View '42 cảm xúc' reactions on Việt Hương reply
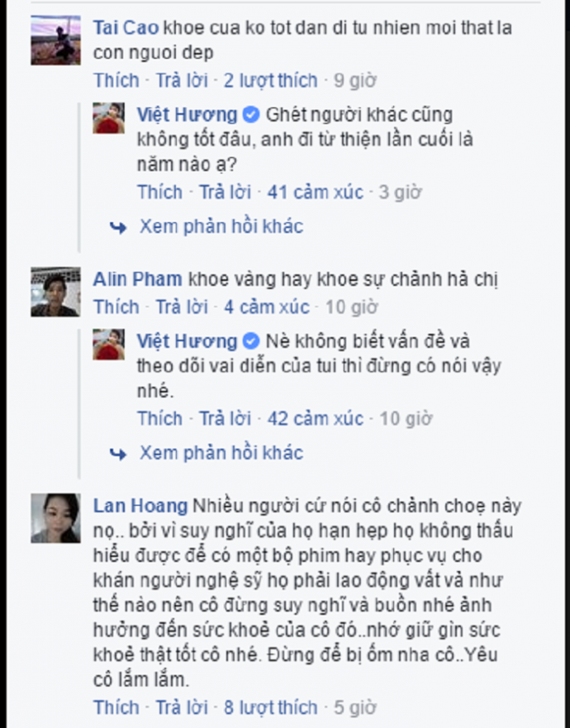Screen dimensions: 570x728 click(316, 419)
